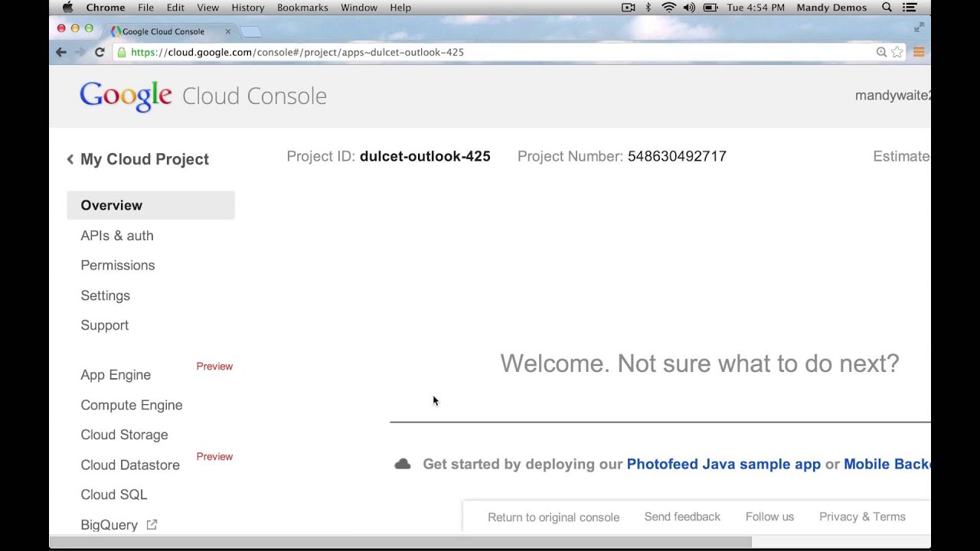Click the Tue 4:54 PM clock
The height and width of the screenshot is (551, 980).
[756, 8]
